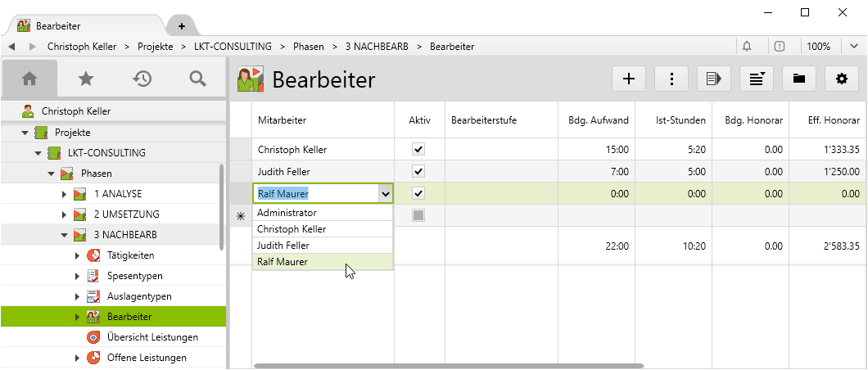Open the settings gear in toolbar
This screenshot has width=868, height=370.
coord(841,79)
